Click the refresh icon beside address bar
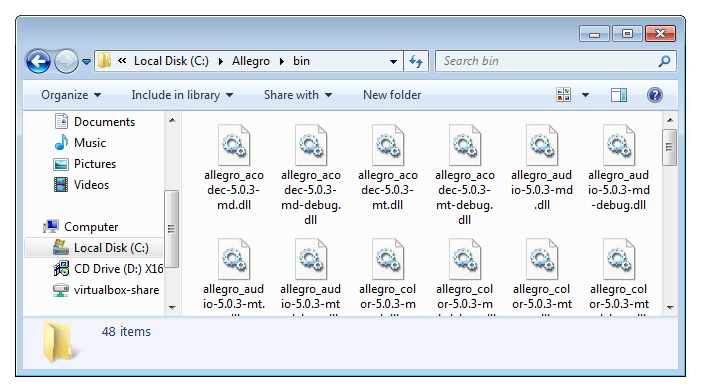The image size is (702, 391). [x=416, y=61]
